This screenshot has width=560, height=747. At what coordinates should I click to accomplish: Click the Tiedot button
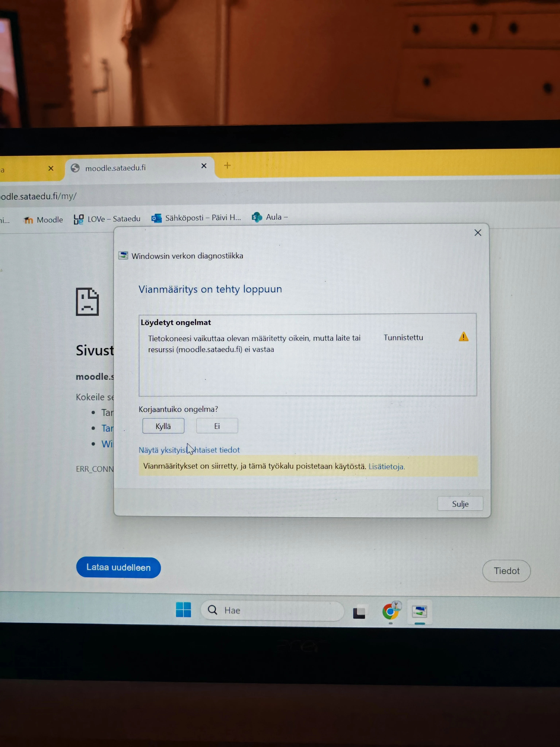click(506, 571)
